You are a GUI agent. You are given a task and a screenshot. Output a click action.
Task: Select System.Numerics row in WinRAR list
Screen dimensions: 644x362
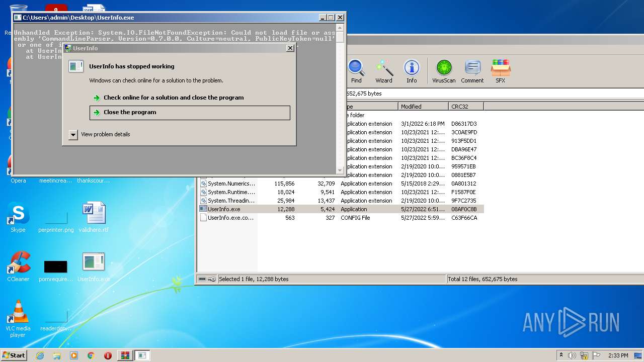(341, 184)
